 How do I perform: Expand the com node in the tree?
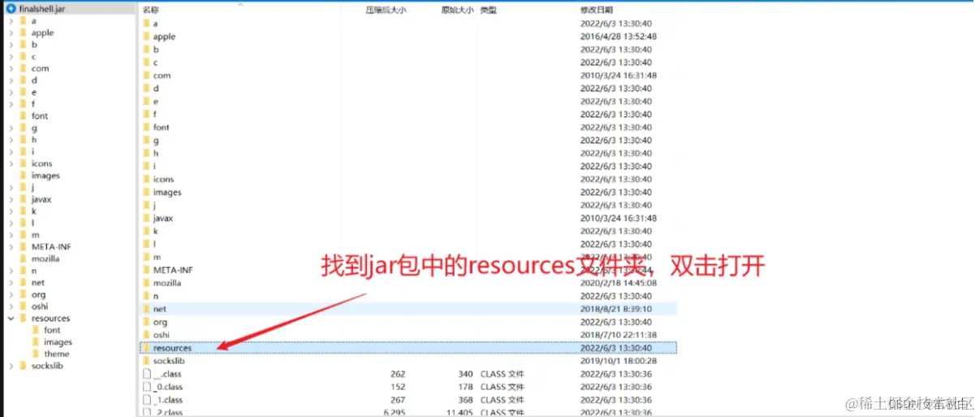11,69
